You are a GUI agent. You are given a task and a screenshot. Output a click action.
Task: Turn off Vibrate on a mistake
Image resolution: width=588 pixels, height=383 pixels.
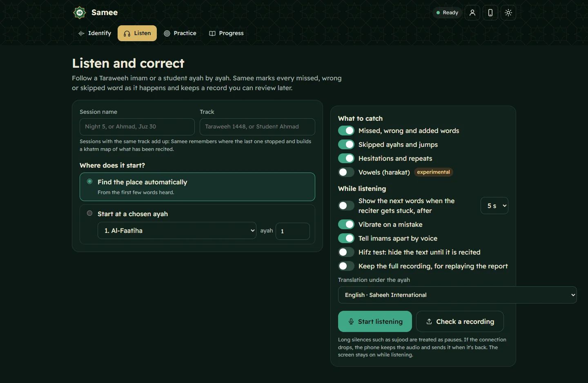[346, 224]
